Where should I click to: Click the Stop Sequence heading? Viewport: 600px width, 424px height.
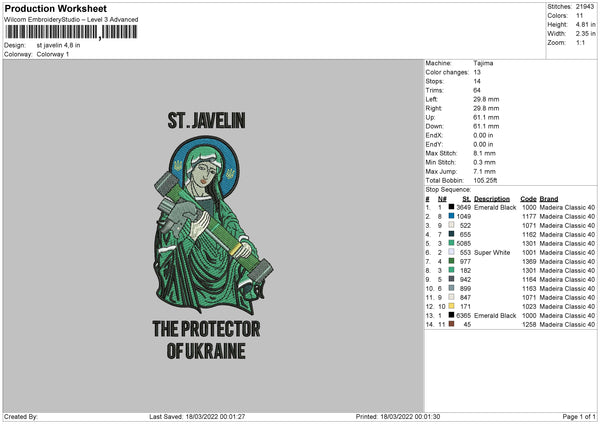(447, 188)
